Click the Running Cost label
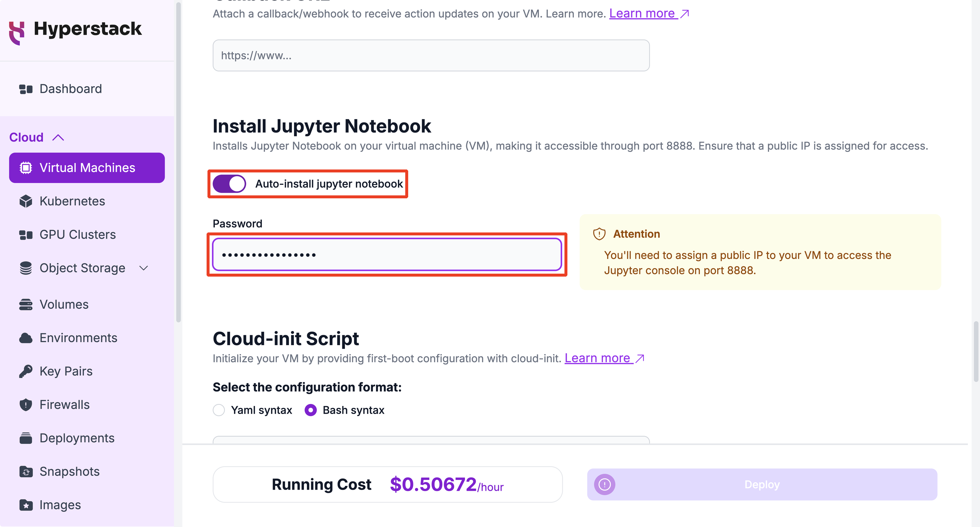The height and width of the screenshot is (527, 980). click(x=321, y=484)
